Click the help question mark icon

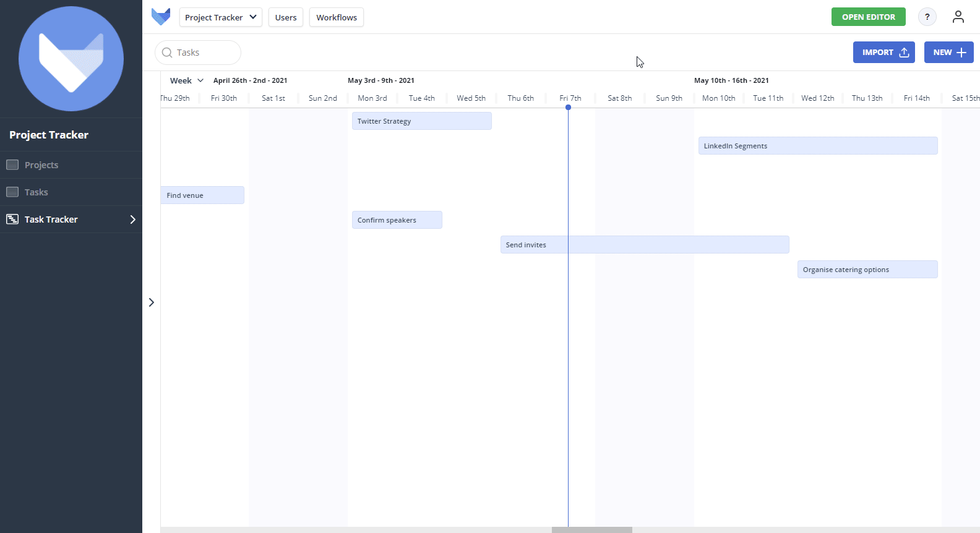[927, 17]
